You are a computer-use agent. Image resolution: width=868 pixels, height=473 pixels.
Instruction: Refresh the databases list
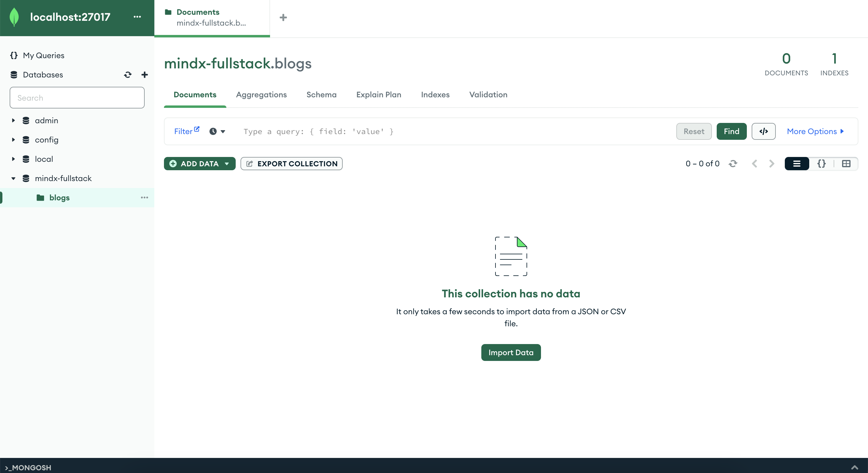click(x=127, y=75)
